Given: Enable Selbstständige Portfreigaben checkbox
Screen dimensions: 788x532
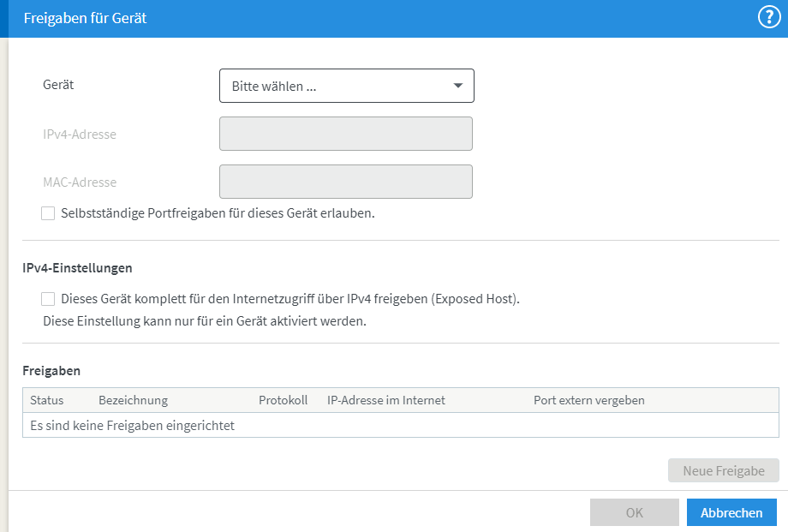Looking at the screenshot, I should (48, 213).
